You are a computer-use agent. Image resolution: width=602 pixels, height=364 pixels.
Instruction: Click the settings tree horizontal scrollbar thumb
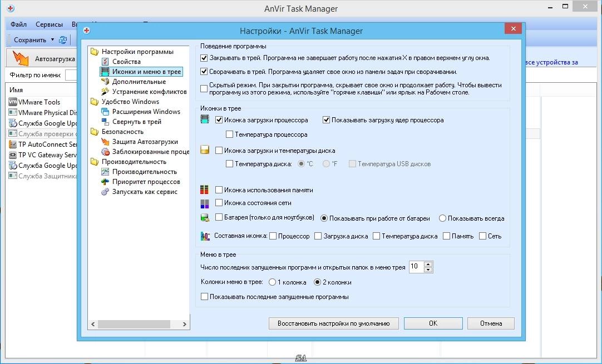[x=134, y=324]
